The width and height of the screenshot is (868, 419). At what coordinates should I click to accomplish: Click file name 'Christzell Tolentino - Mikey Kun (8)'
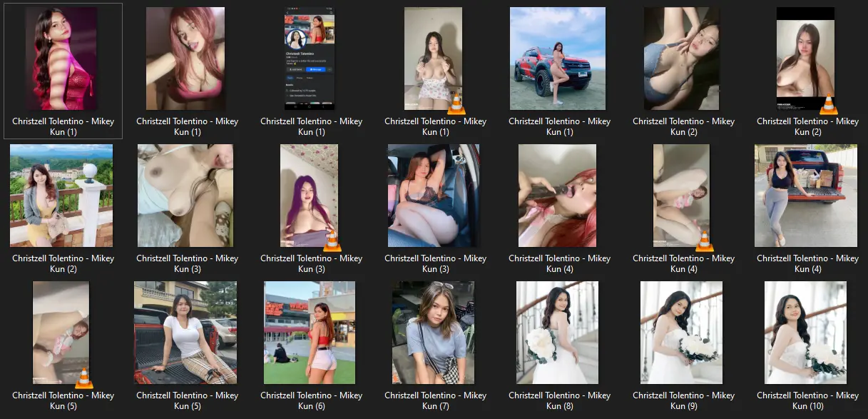coord(559,400)
